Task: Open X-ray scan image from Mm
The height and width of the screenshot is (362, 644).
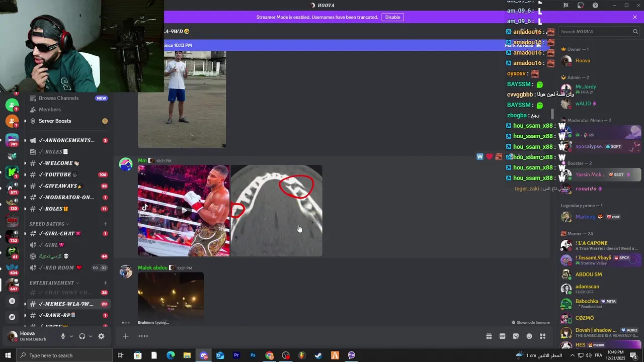Action: [276, 211]
